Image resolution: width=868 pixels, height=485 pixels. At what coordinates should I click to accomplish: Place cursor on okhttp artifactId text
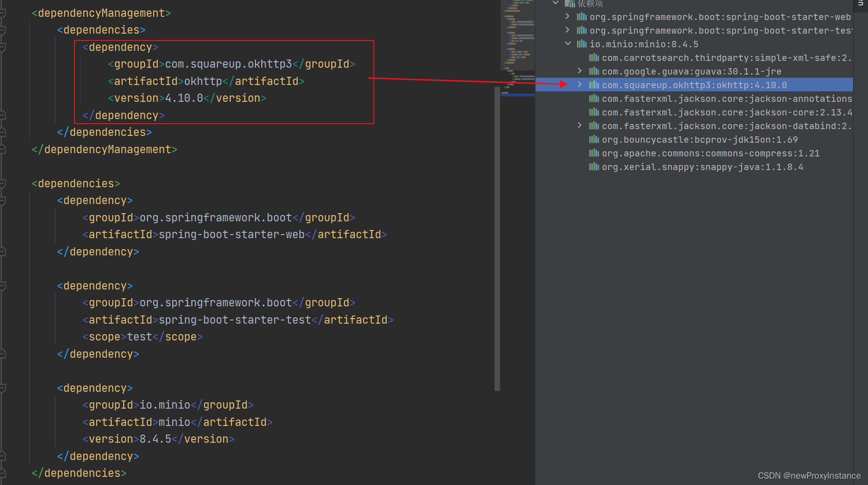[203, 81]
